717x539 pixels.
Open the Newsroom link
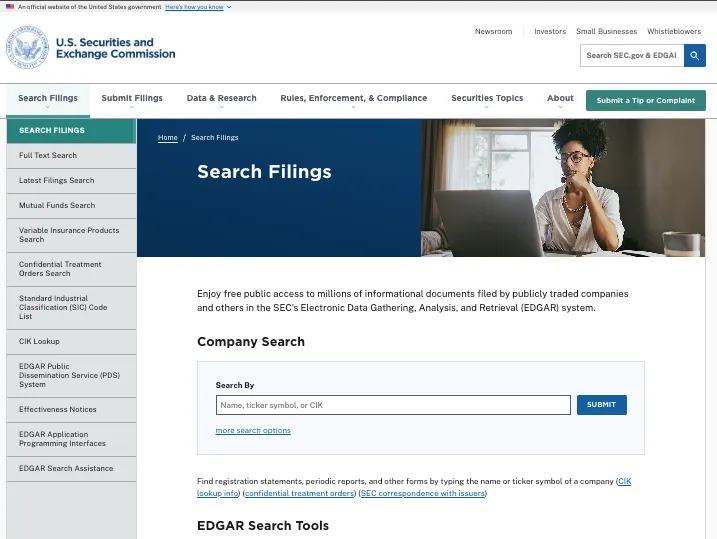pyautogui.click(x=493, y=32)
